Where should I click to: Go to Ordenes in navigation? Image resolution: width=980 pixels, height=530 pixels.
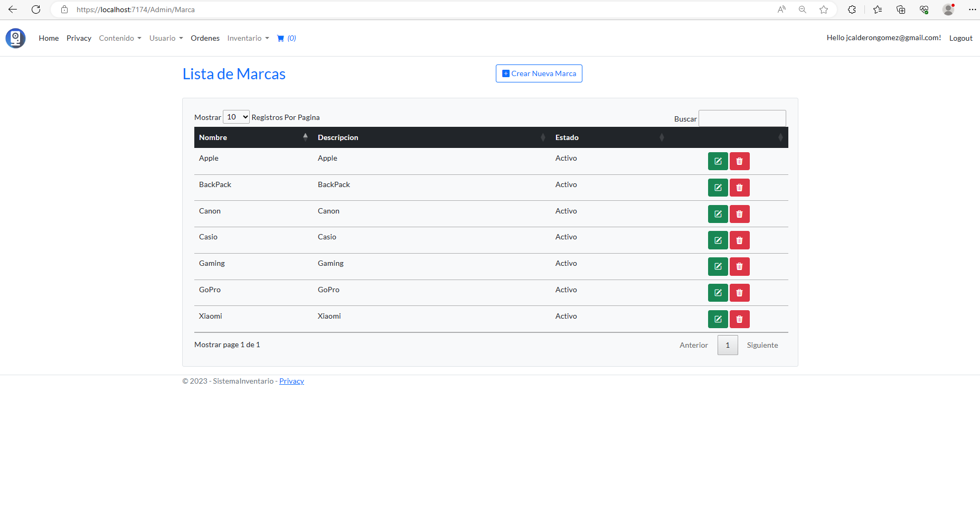point(205,38)
